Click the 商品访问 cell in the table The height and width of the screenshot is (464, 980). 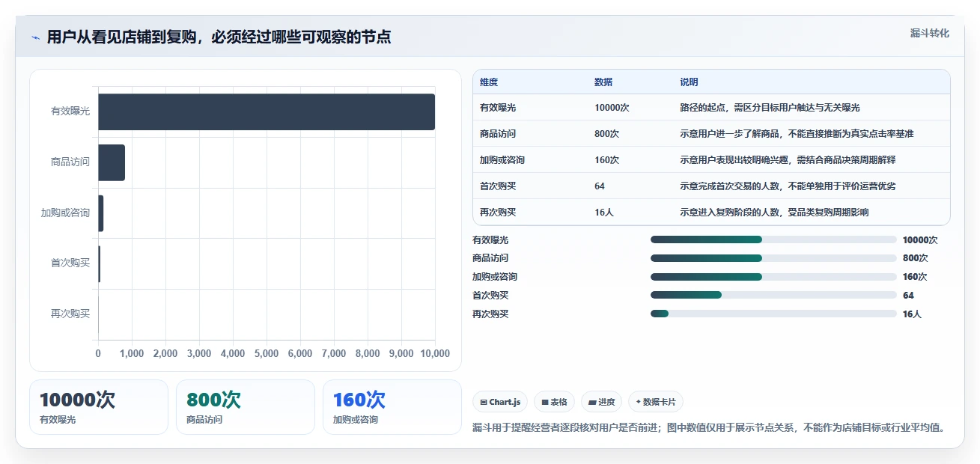(x=498, y=134)
